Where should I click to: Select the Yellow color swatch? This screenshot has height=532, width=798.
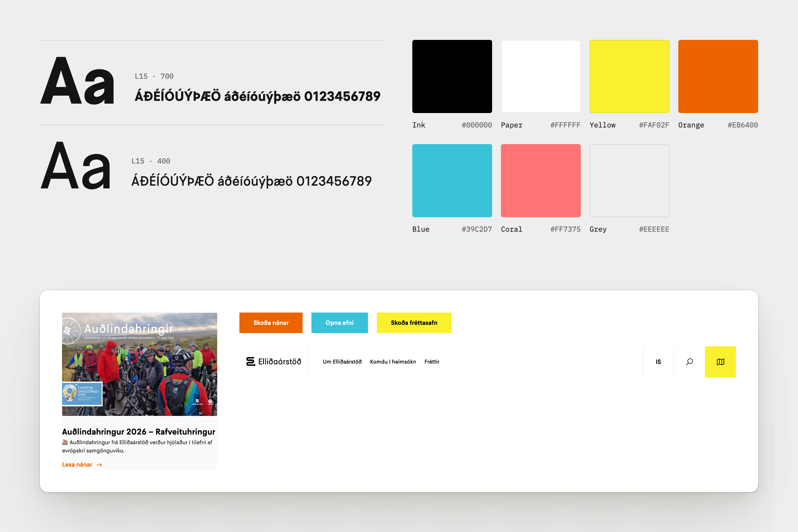click(629, 76)
